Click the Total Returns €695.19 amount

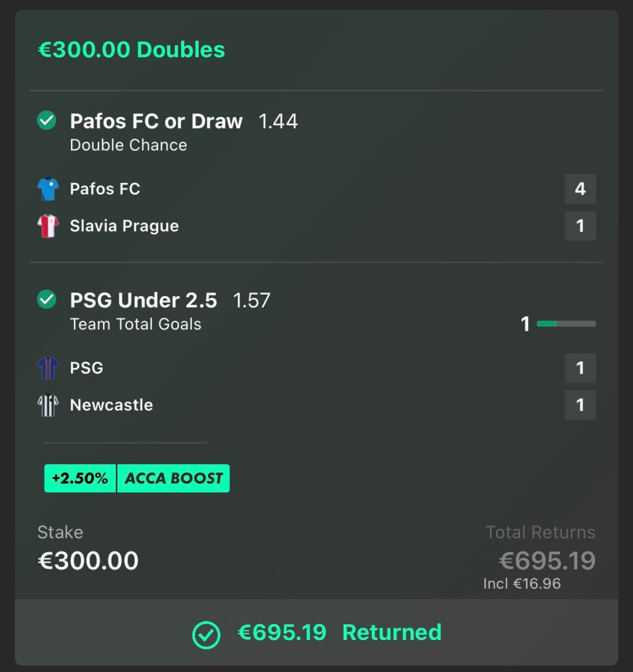tap(547, 561)
